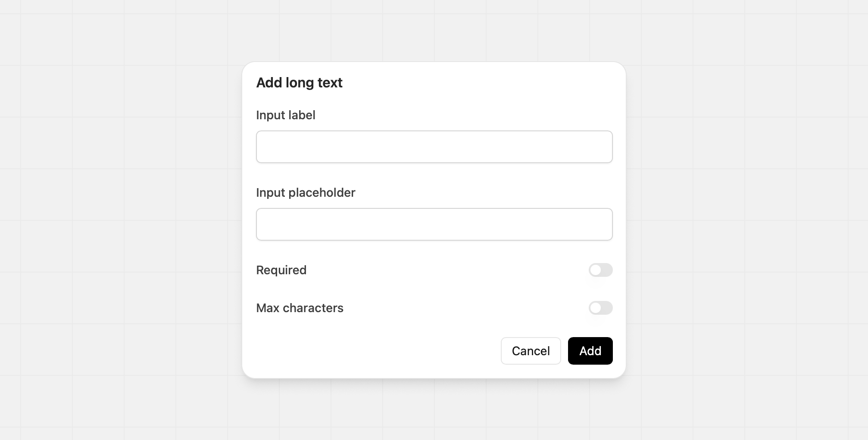Click the "Max characters" option label text
The image size is (868, 440).
[300, 308]
